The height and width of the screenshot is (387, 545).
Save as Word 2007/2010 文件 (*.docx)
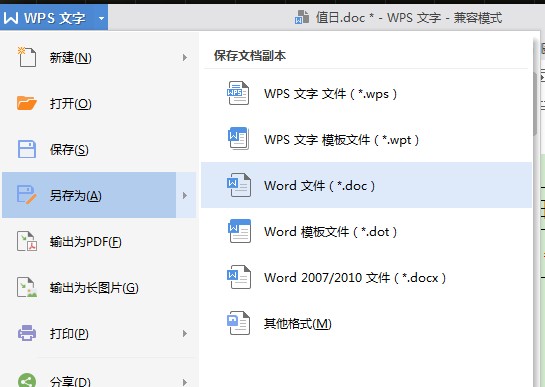pos(366,277)
